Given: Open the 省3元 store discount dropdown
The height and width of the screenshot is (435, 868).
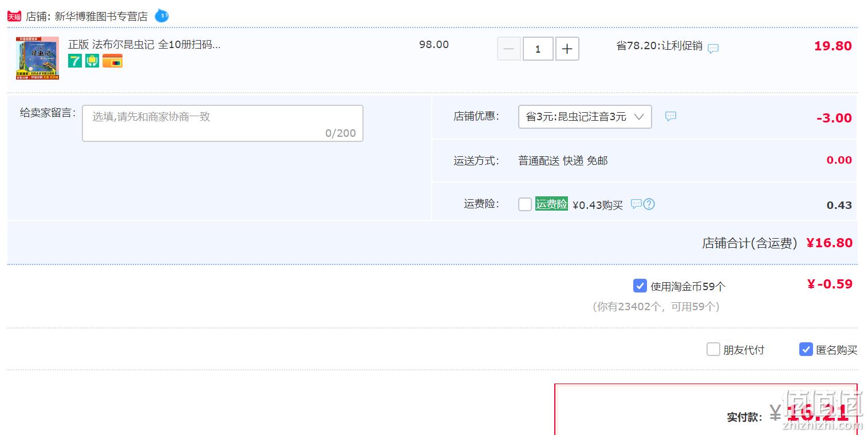Looking at the screenshot, I should tap(585, 117).
